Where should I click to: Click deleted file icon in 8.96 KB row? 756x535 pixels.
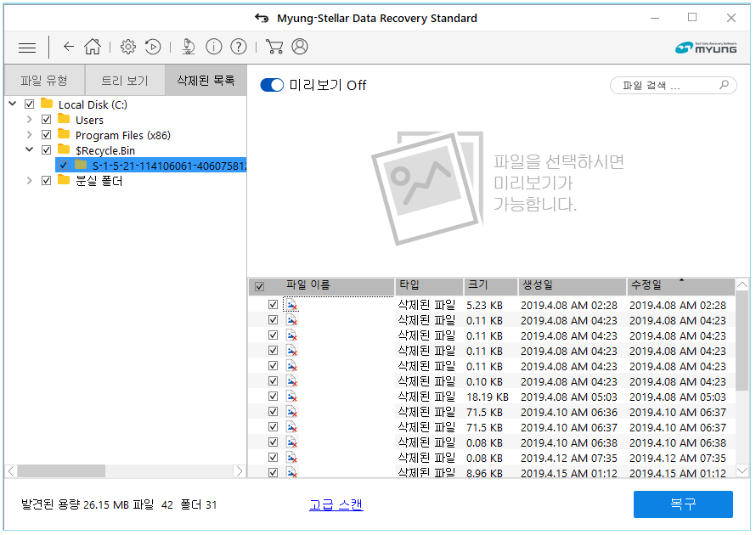(291, 472)
